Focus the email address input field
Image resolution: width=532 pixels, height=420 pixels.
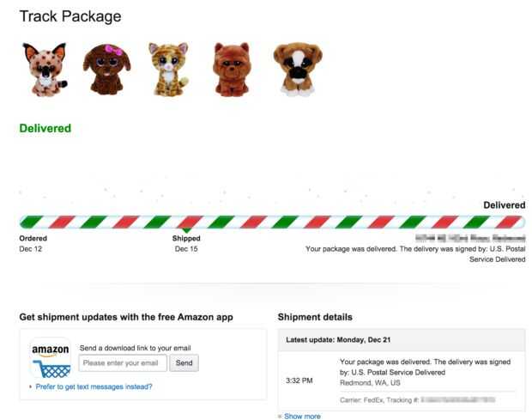[123, 363]
